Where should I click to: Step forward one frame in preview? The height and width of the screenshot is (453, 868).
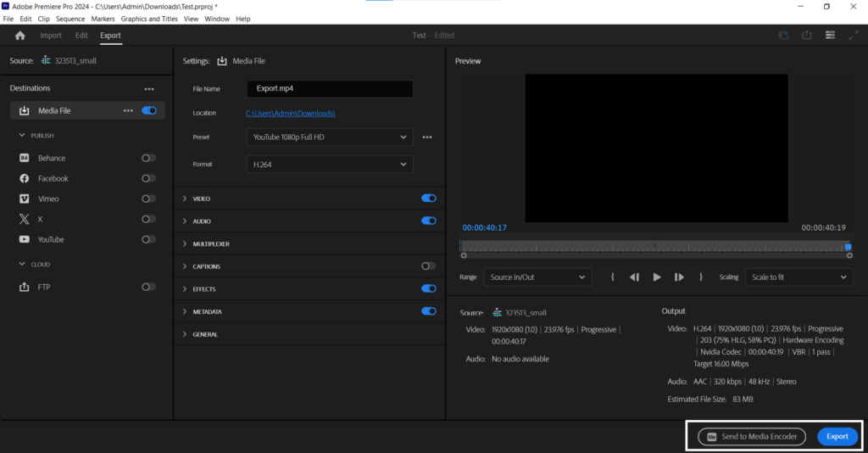[x=679, y=277]
